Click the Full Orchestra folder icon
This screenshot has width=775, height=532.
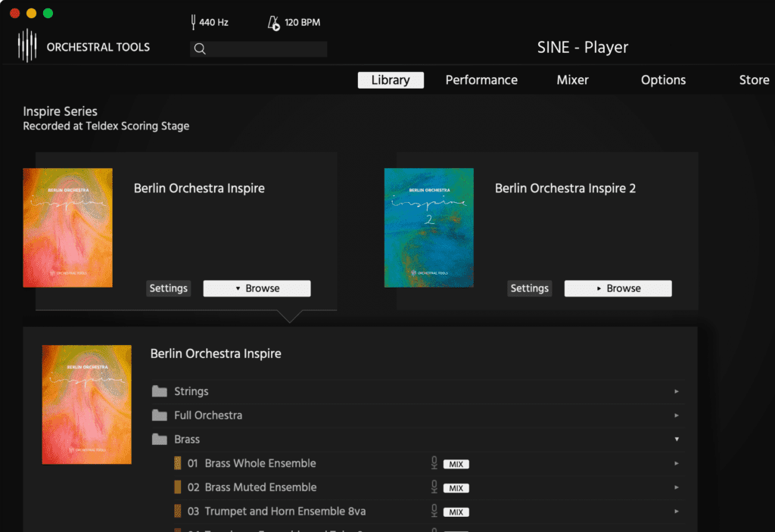pos(159,415)
